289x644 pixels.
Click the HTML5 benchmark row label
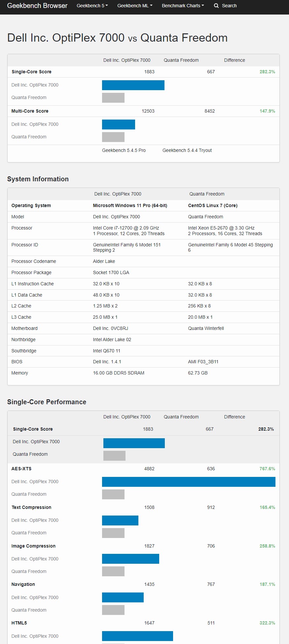pyautogui.click(x=19, y=623)
